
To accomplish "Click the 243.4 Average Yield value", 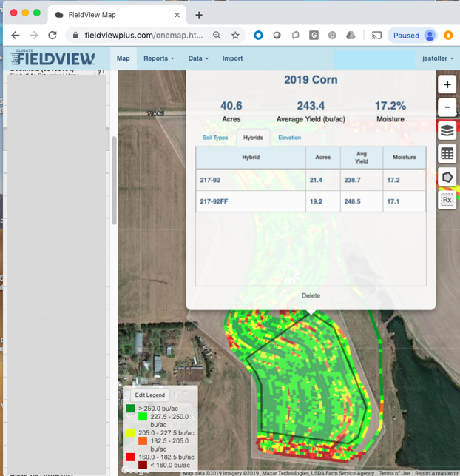I will click(x=311, y=106).
